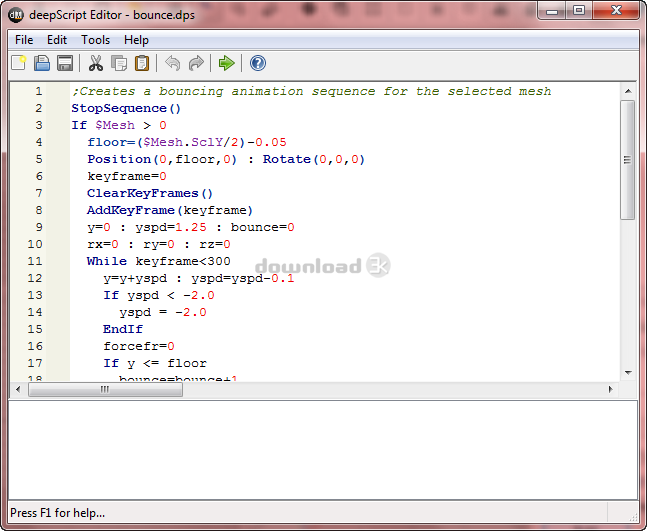Image resolution: width=647 pixels, height=531 pixels.
Task: Click the rx=0 : ry=0 : rz=0 line
Action: click(x=159, y=244)
